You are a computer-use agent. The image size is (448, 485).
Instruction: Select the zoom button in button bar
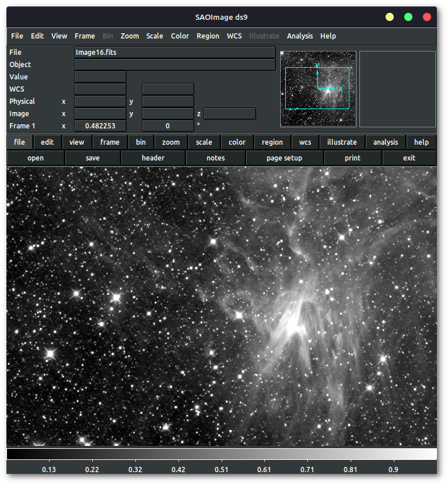(171, 142)
